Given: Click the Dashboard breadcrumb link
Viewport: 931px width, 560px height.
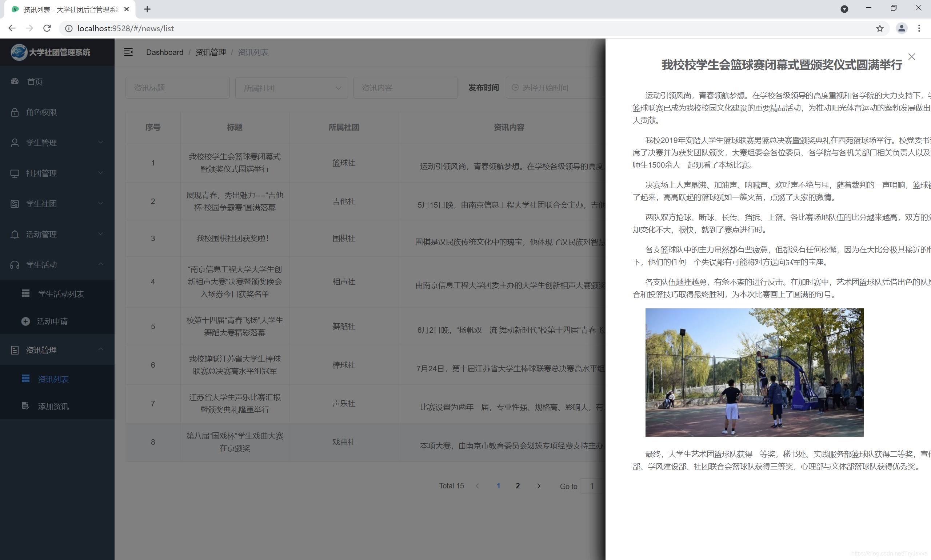Looking at the screenshot, I should point(164,52).
